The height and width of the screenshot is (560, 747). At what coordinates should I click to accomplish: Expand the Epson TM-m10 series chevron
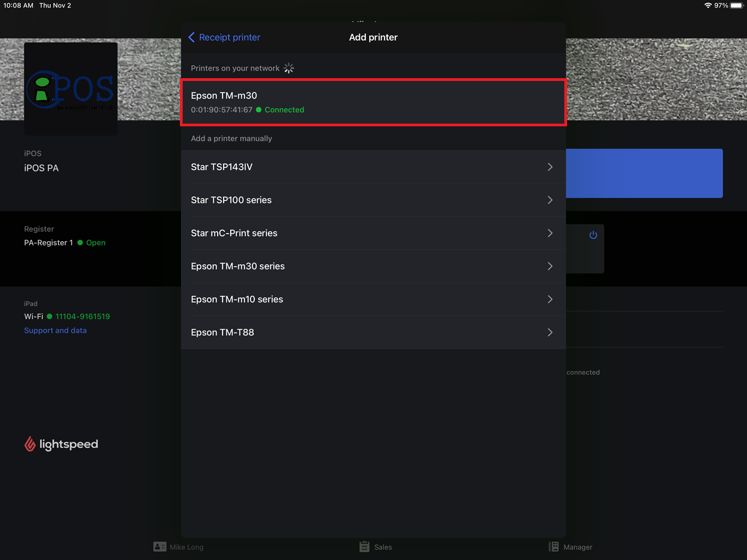550,299
